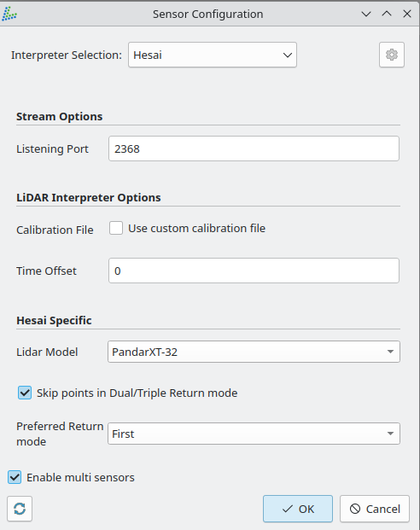
Task: Click the checkmark icon on the OK button
Action: point(288,509)
